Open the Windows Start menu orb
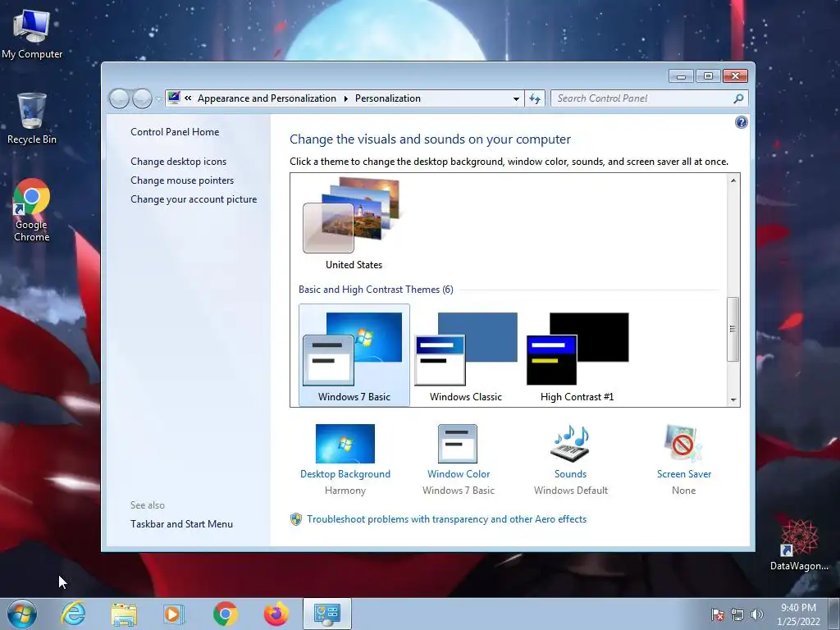Image resolution: width=840 pixels, height=630 pixels. (x=22, y=614)
